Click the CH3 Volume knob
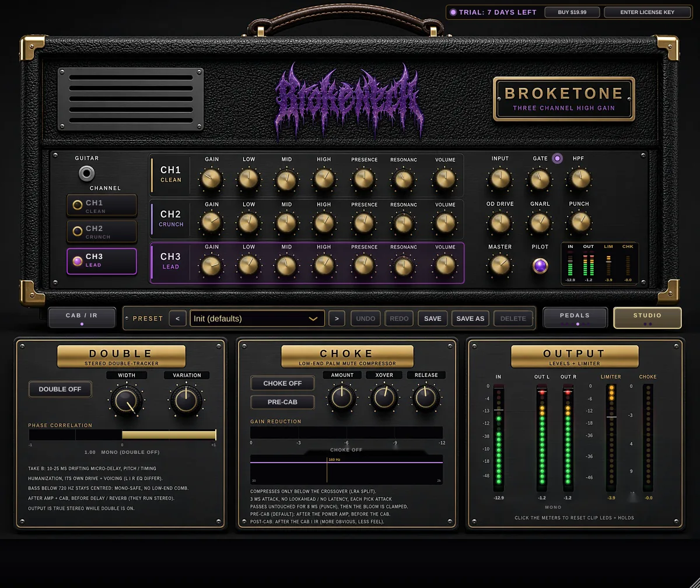This screenshot has height=588, width=700. 445,265
